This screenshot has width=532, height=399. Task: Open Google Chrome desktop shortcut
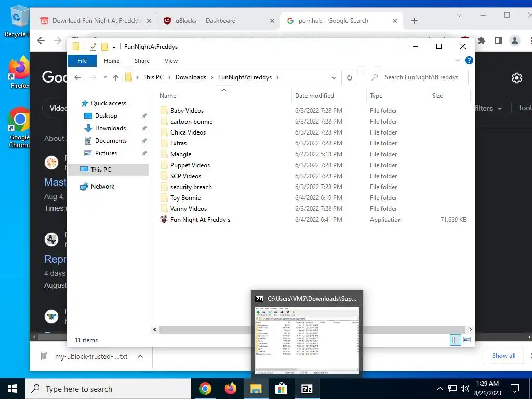pos(19,128)
